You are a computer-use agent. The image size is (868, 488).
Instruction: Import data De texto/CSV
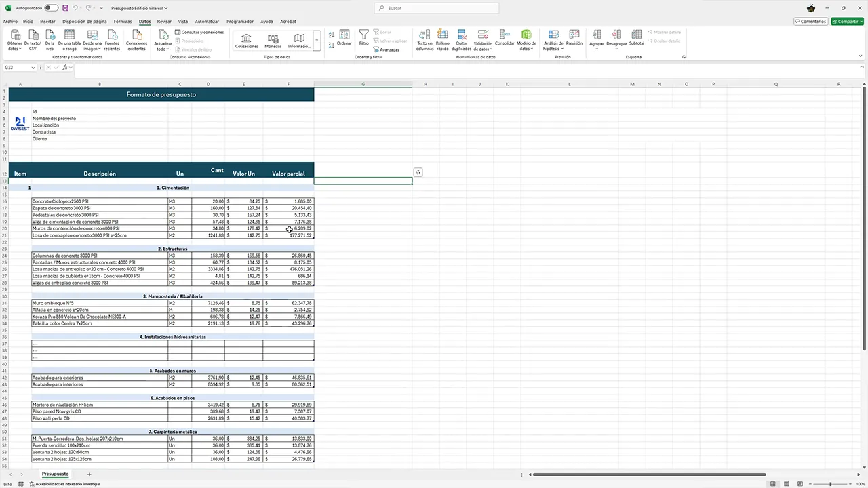pos(33,39)
